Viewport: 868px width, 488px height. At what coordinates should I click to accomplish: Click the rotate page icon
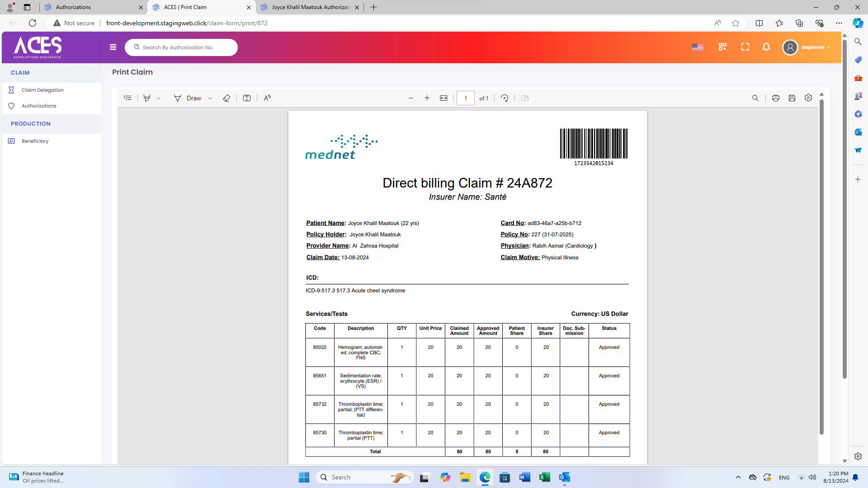click(x=505, y=98)
